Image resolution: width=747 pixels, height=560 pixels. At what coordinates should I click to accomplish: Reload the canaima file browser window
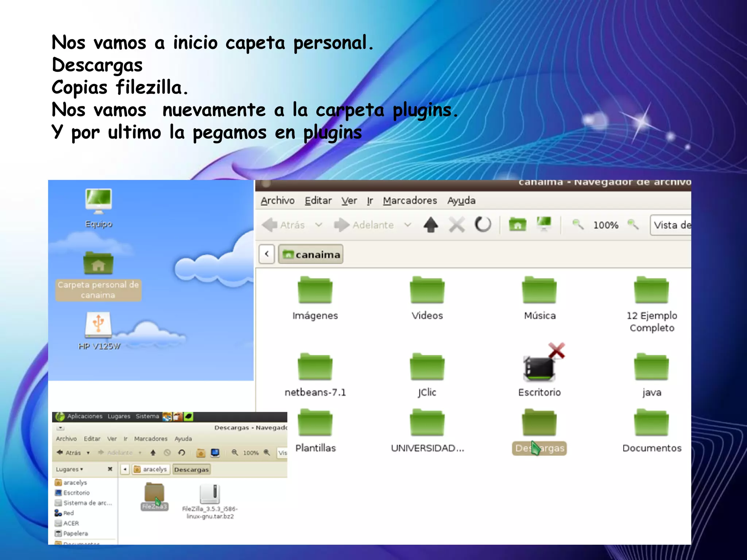click(483, 225)
